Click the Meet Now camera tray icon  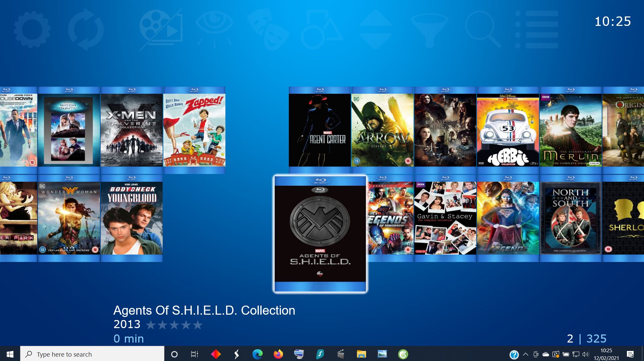coord(536,354)
